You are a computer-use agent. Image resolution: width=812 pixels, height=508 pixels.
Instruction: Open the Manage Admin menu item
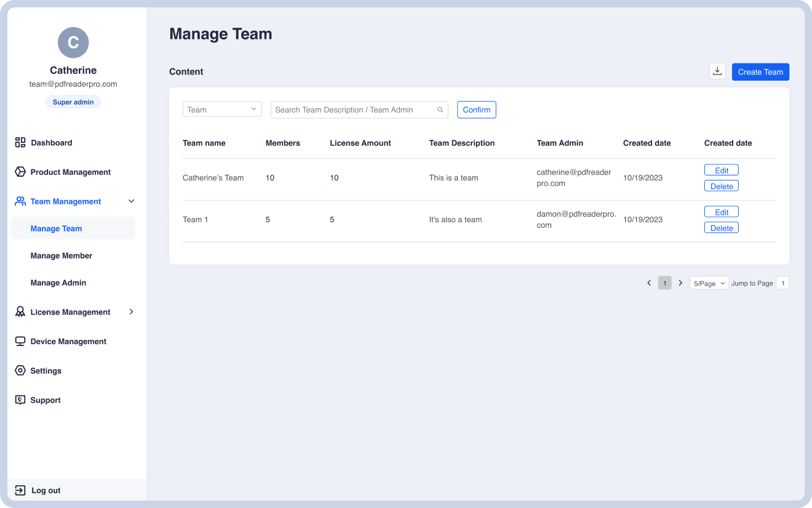[x=58, y=283]
